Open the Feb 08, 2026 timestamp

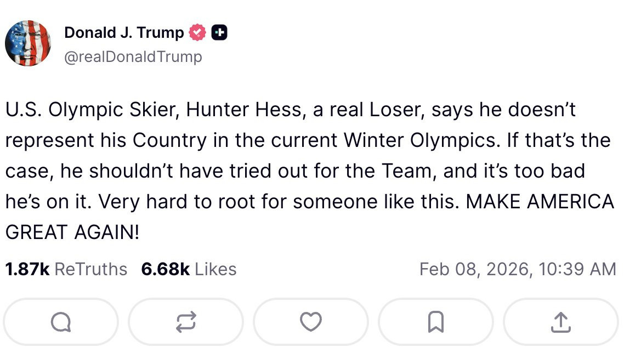[517, 269]
